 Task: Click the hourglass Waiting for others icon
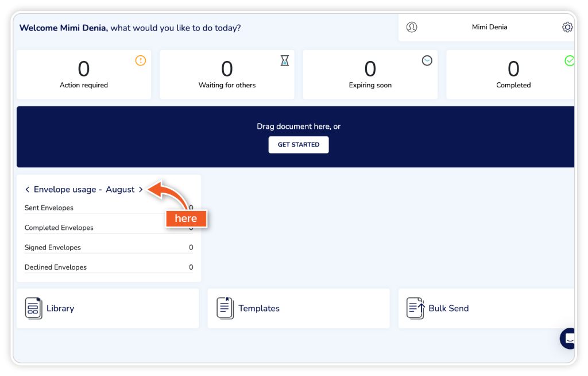coord(284,60)
